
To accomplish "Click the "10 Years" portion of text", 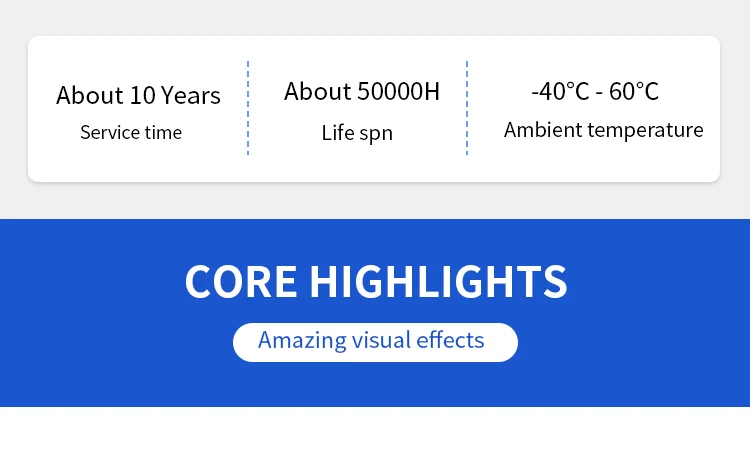I will (x=175, y=96).
